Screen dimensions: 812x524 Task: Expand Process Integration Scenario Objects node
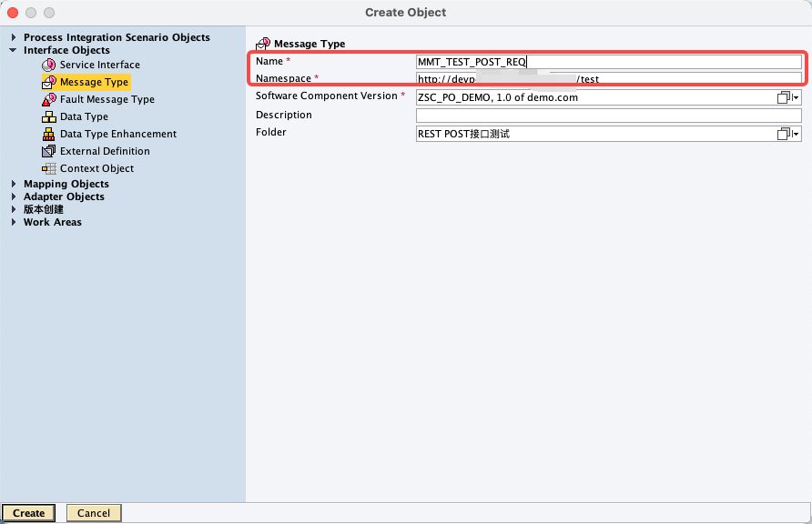(14, 37)
